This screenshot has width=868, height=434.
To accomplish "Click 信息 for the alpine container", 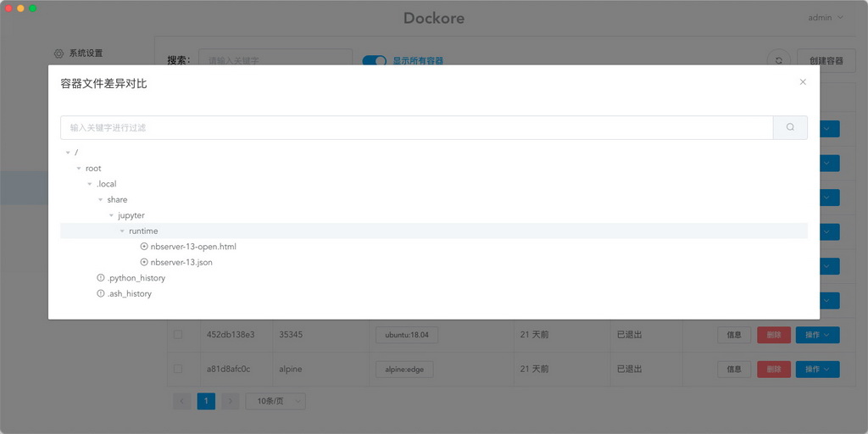I will click(734, 370).
